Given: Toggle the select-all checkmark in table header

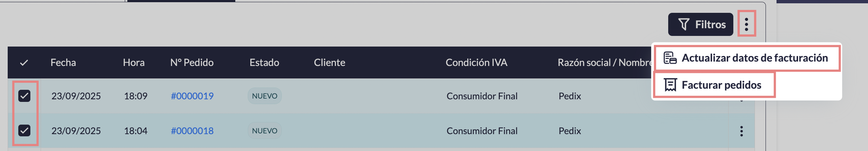Looking at the screenshot, I should pos(24,63).
